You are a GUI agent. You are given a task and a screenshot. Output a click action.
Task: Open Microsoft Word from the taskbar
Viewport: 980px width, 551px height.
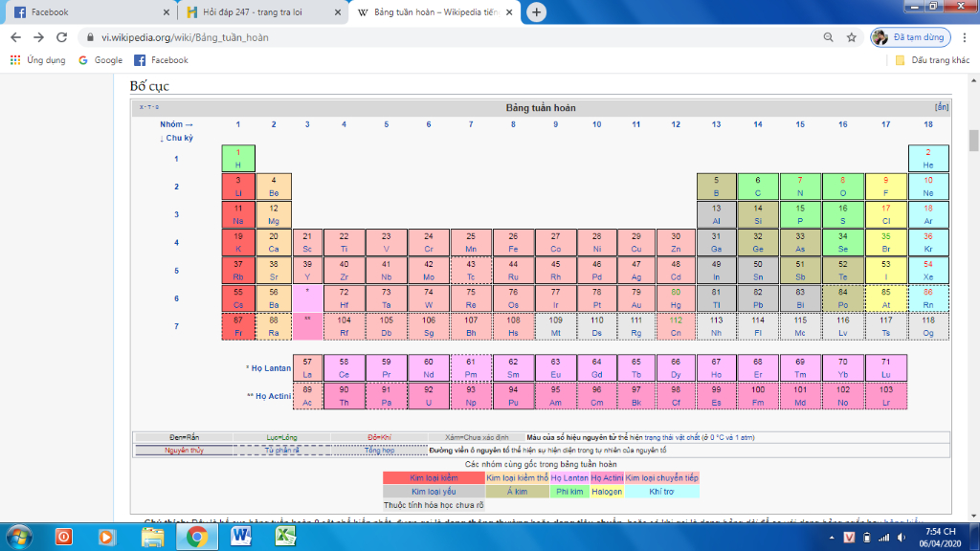coord(240,537)
